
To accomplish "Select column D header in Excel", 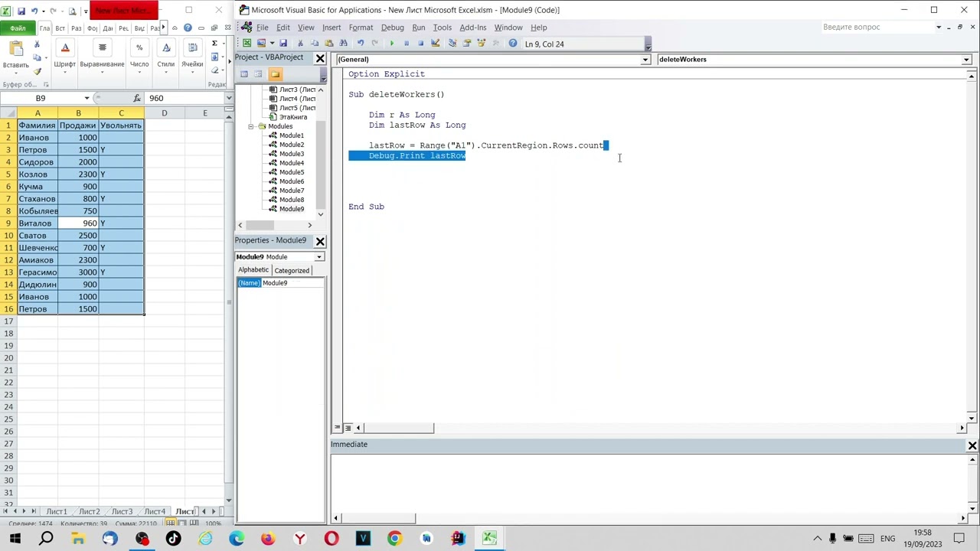I will 164,113.
